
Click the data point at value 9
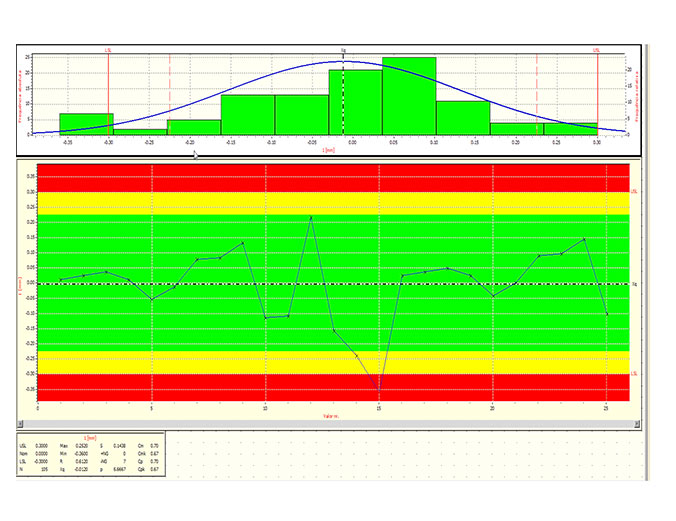coord(243,243)
